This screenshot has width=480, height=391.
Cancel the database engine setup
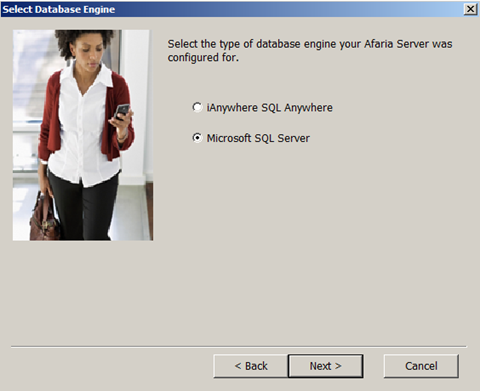coord(421,366)
